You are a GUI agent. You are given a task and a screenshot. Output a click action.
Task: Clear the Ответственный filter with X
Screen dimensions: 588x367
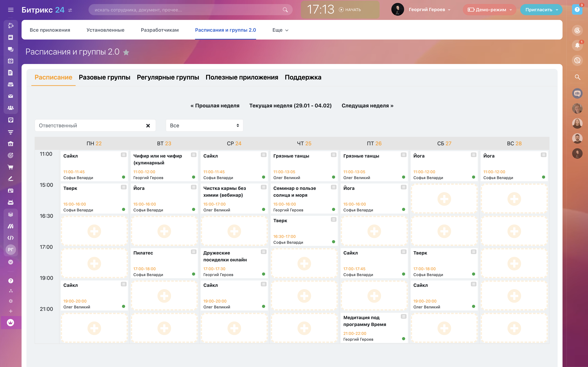tap(148, 126)
